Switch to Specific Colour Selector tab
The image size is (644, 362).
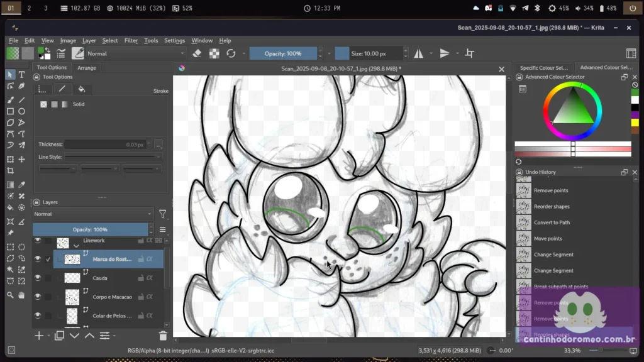544,68
